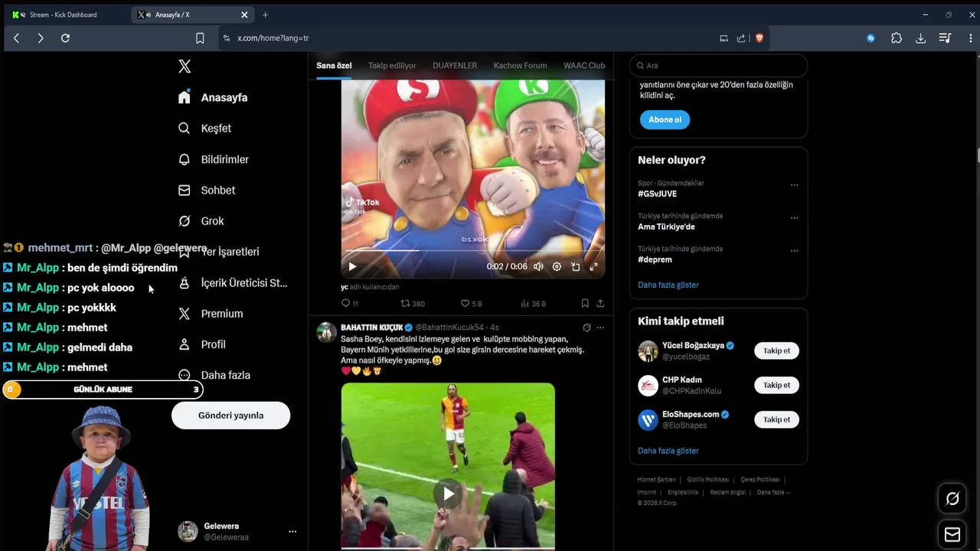Viewport: 980px width, 551px height.
Task: Go back in browser
Action: (16, 38)
